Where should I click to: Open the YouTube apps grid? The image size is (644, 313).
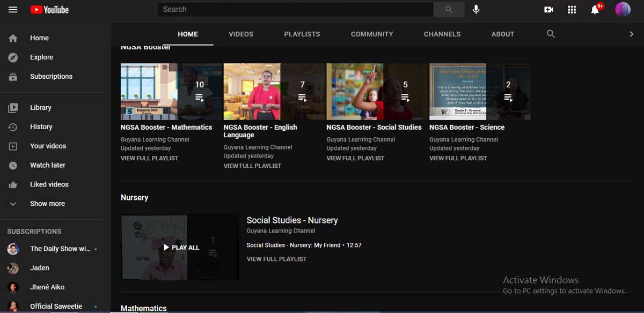pos(572,10)
